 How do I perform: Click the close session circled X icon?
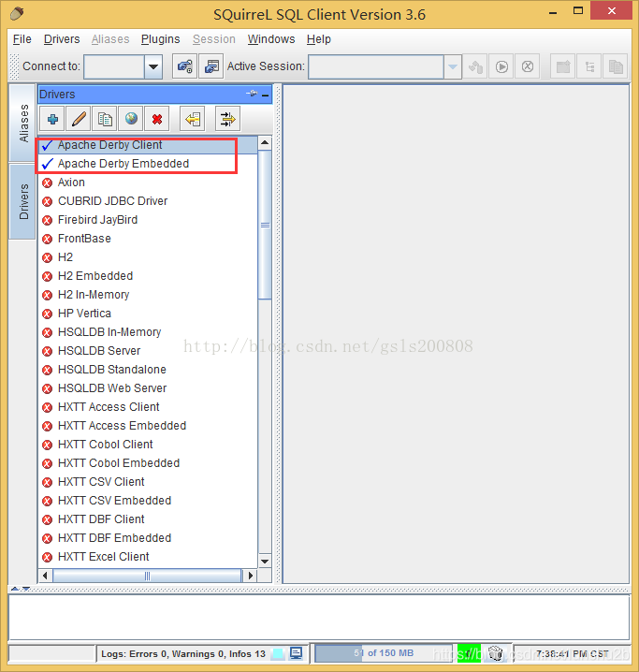click(x=528, y=66)
